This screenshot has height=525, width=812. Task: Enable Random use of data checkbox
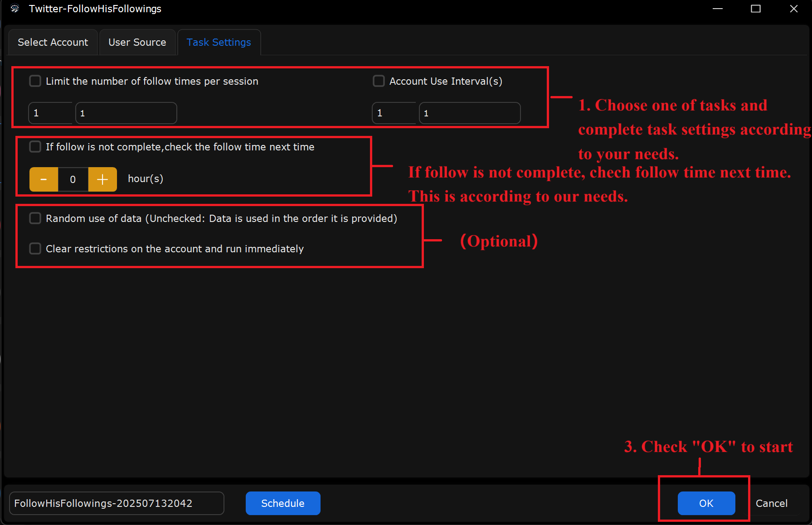(x=35, y=218)
